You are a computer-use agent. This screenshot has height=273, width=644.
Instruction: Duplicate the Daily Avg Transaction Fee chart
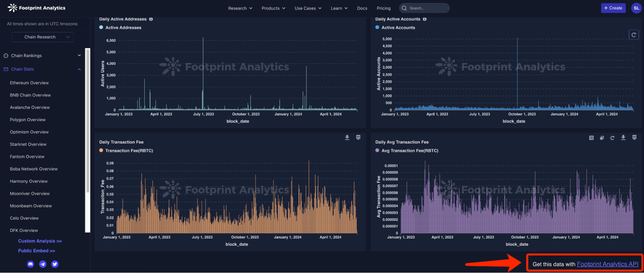[602, 138]
